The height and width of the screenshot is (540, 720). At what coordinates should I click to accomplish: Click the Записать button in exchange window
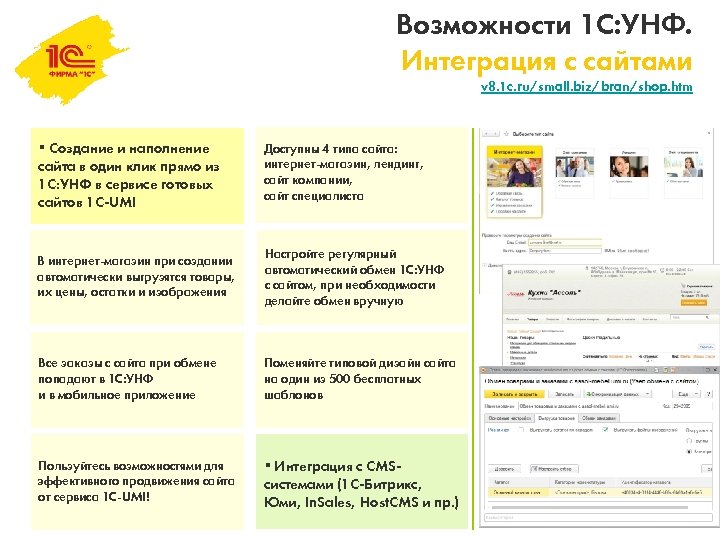click(x=564, y=394)
